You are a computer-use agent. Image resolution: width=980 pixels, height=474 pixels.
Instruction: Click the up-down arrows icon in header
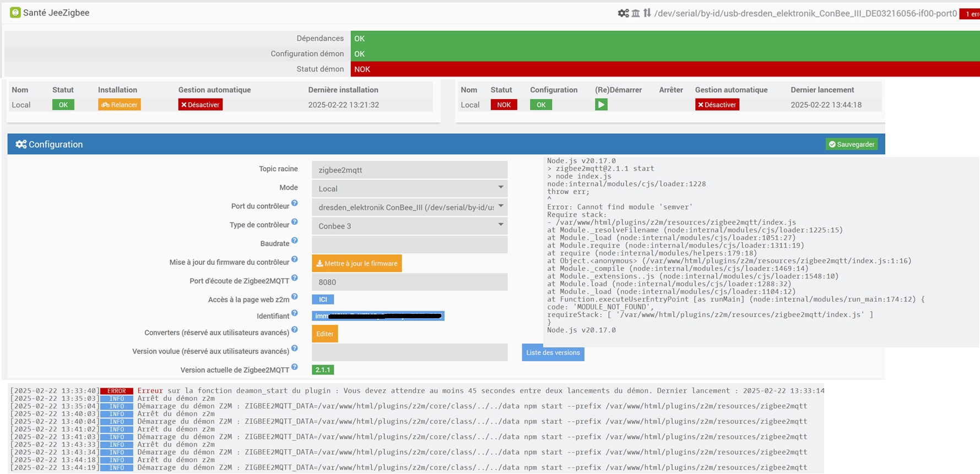647,13
